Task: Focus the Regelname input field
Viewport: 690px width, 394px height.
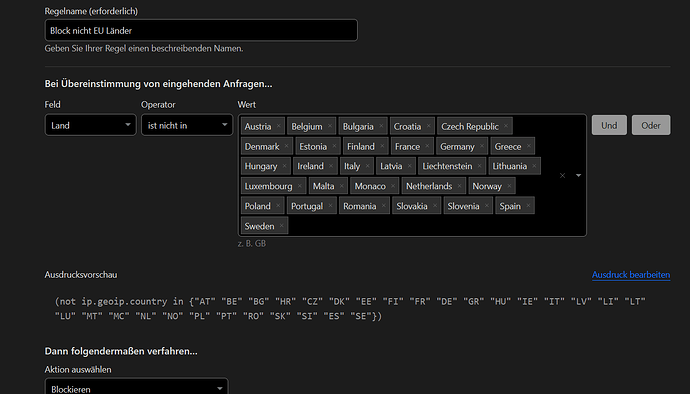Action: (x=201, y=30)
